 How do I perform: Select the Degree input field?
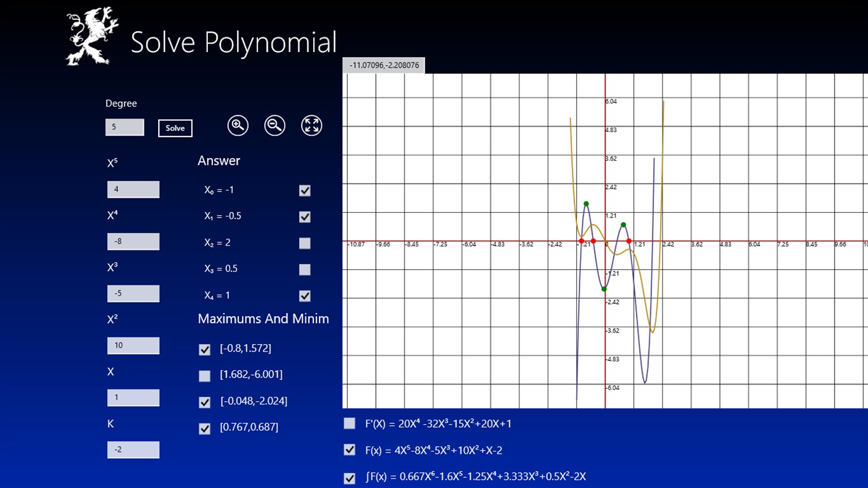coord(124,126)
